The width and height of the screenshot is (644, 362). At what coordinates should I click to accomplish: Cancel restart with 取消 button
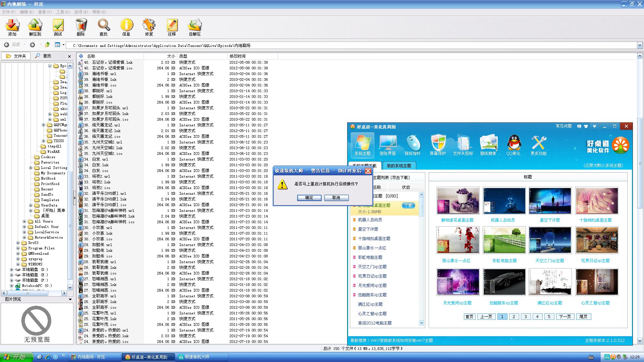[x=336, y=198]
